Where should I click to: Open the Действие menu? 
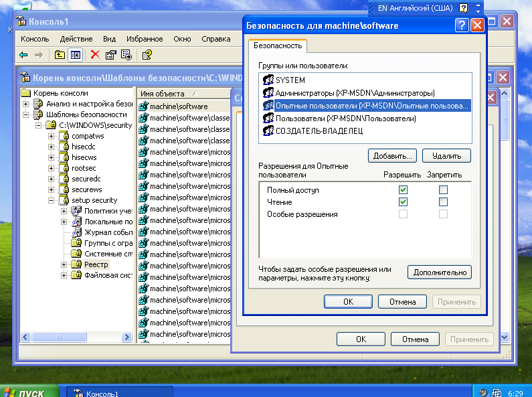click(x=76, y=39)
